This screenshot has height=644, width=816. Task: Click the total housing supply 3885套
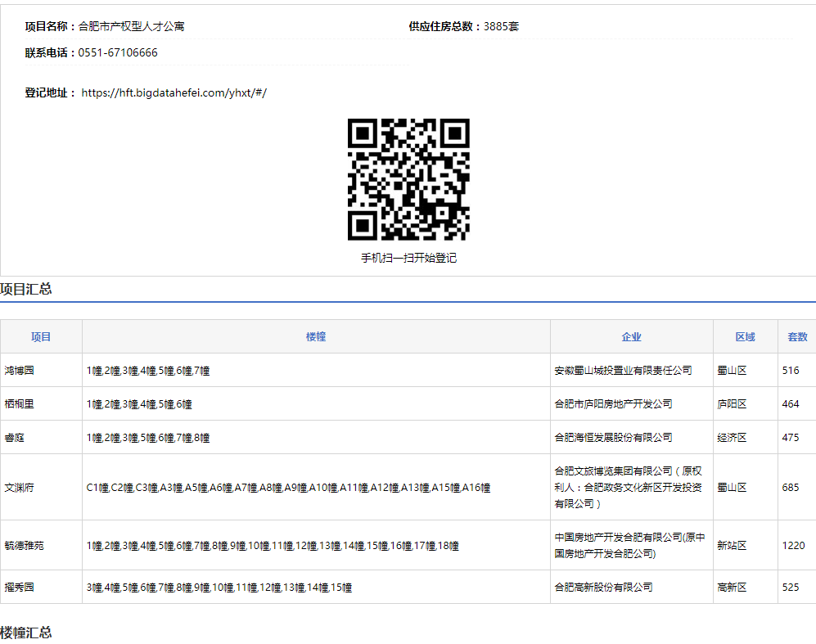pos(501,26)
